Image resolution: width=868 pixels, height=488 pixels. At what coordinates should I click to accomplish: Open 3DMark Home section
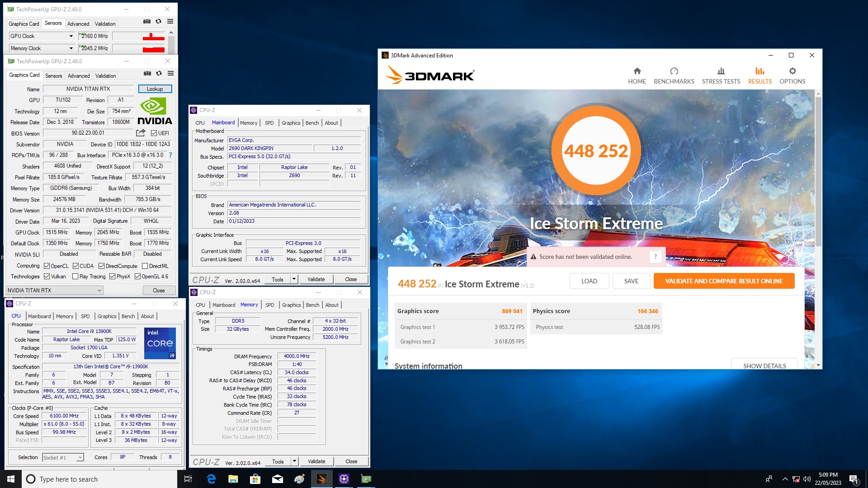pos(637,76)
